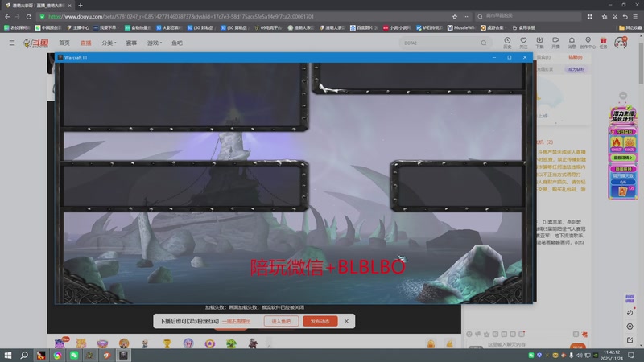Viewport: 644px width, 362px height.
Task: Click the 进入鱼吧 button
Action: pos(281,321)
